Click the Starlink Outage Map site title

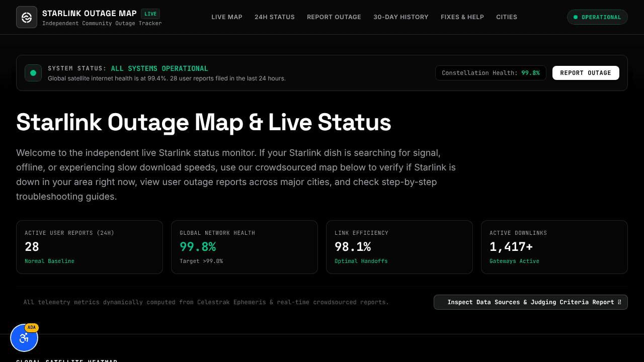(x=90, y=14)
